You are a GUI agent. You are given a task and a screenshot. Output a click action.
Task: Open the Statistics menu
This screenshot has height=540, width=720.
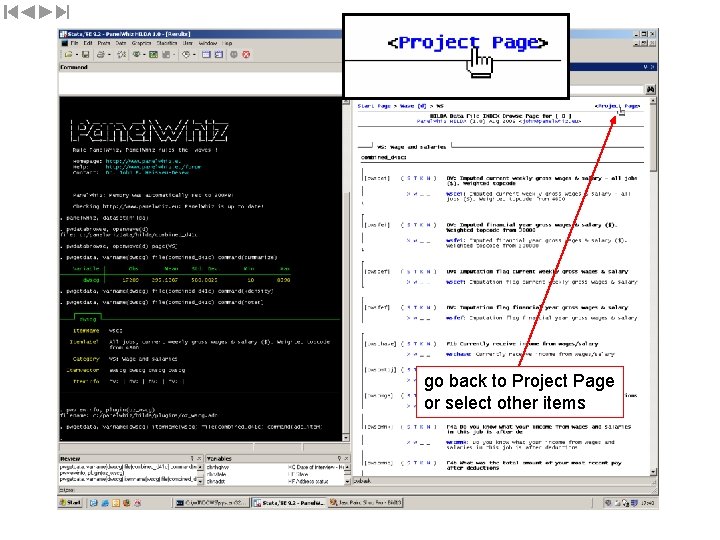[x=167, y=43]
